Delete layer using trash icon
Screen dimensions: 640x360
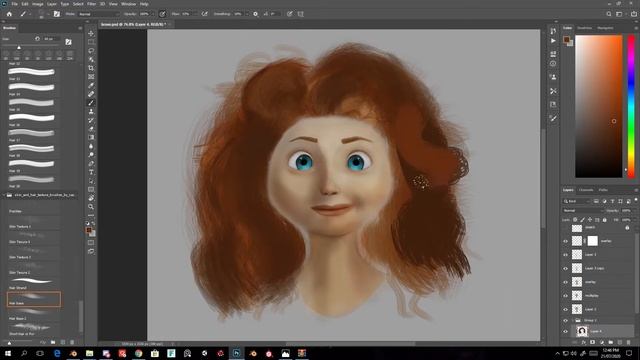coord(629,342)
